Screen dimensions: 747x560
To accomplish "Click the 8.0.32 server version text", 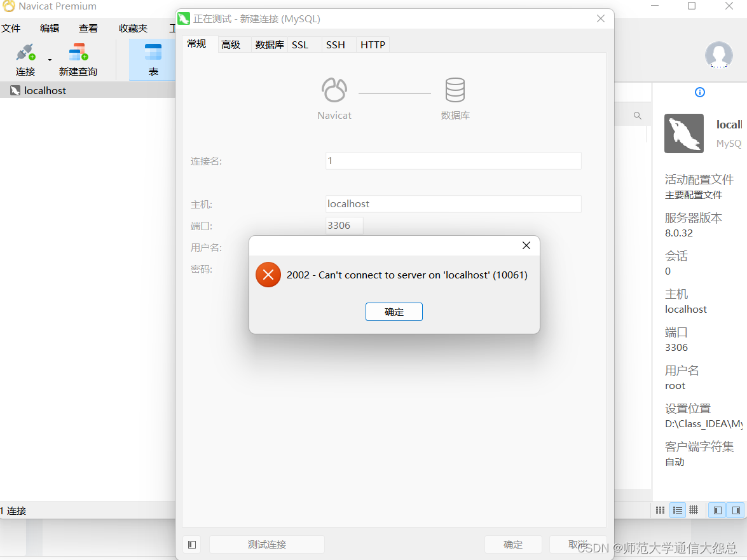I will click(679, 233).
